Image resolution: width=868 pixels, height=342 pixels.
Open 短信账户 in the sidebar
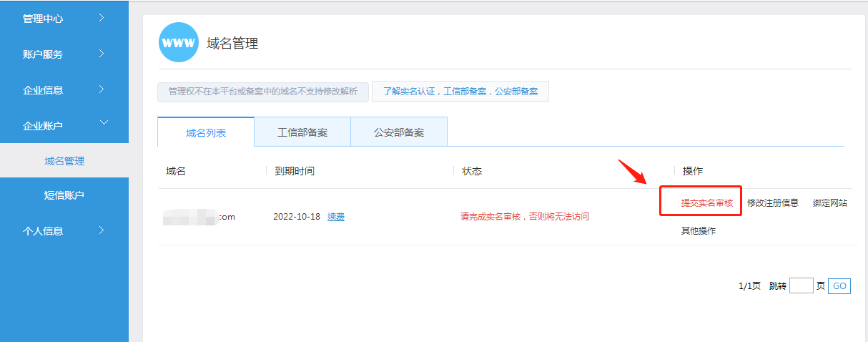coord(64,195)
